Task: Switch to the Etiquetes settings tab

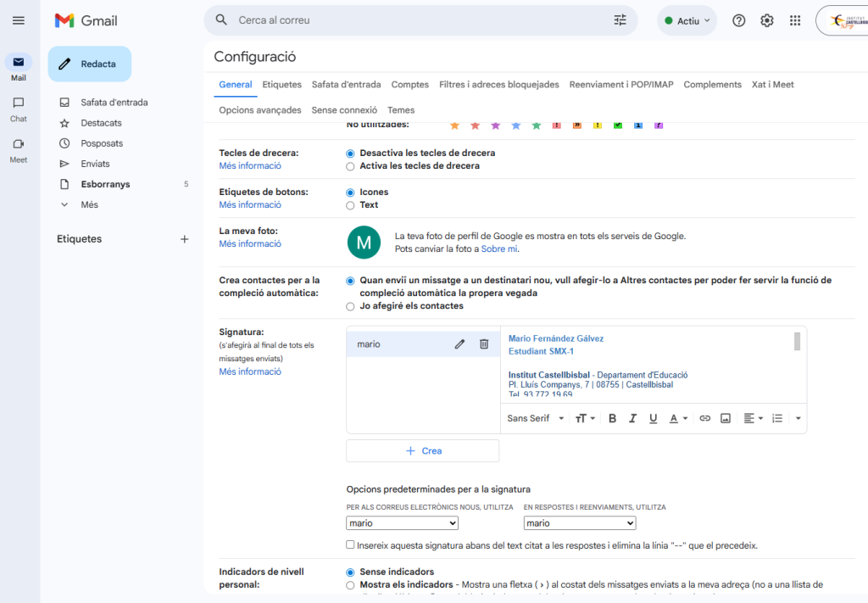Action: (x=281, y=85)
